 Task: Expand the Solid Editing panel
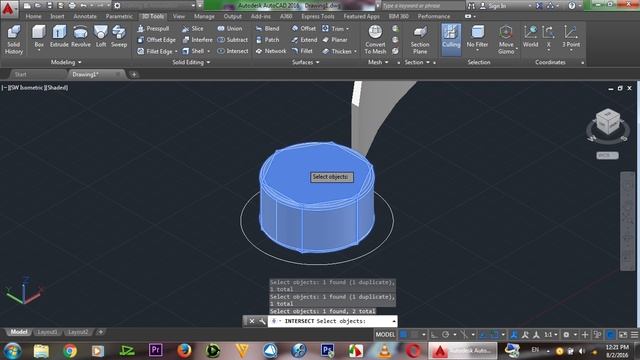(191, 62)
